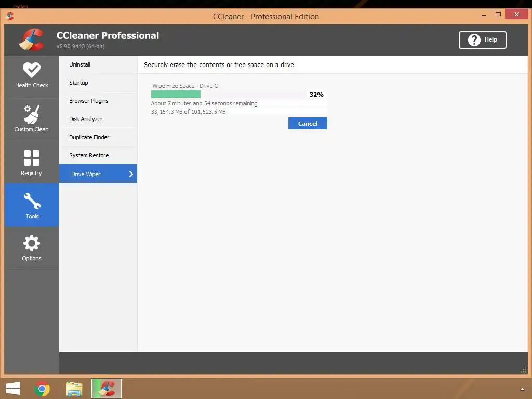The image size is (532, 399).
Task: Select the Tools wrench section
Action: pyautogui.click(x=32, y=205)
